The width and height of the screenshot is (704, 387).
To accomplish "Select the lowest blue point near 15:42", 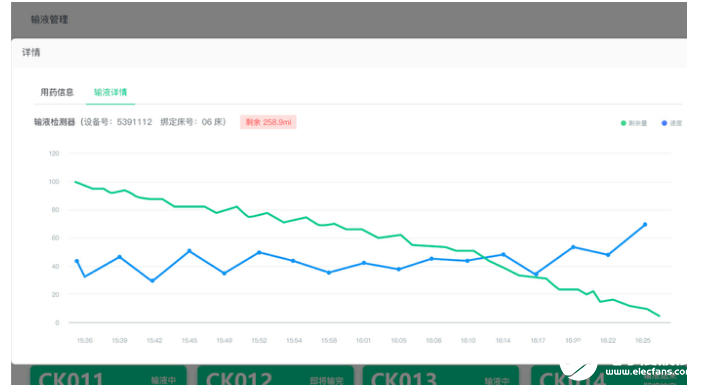I will (152, 281).
